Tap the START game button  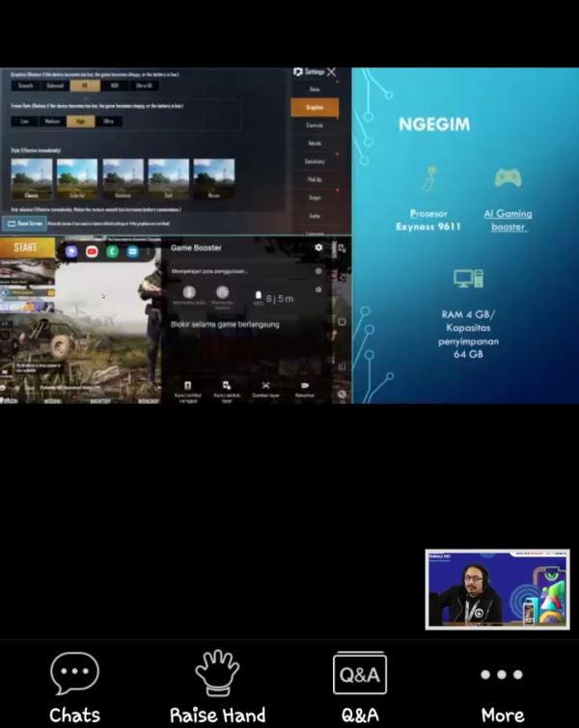tap(27, 247)
